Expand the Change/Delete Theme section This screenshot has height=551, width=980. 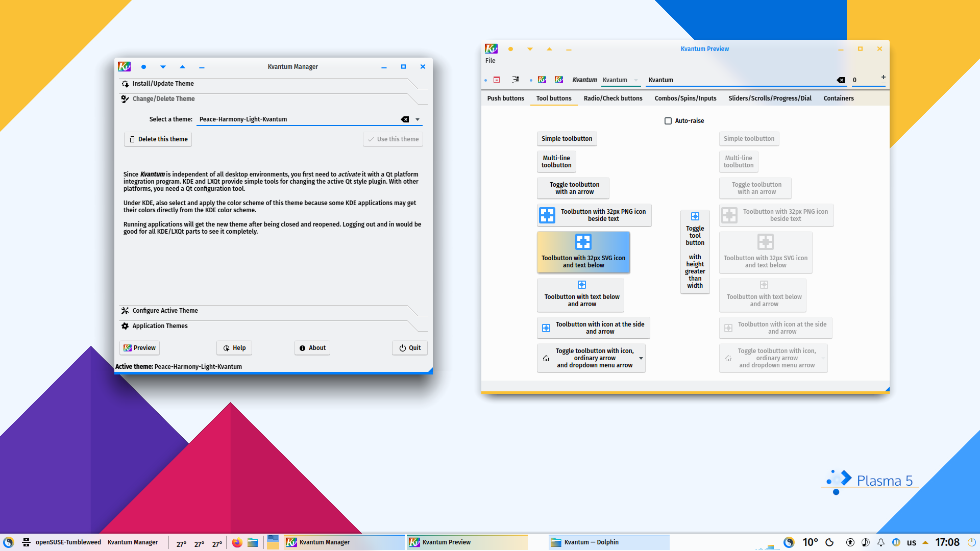[273, 99]
